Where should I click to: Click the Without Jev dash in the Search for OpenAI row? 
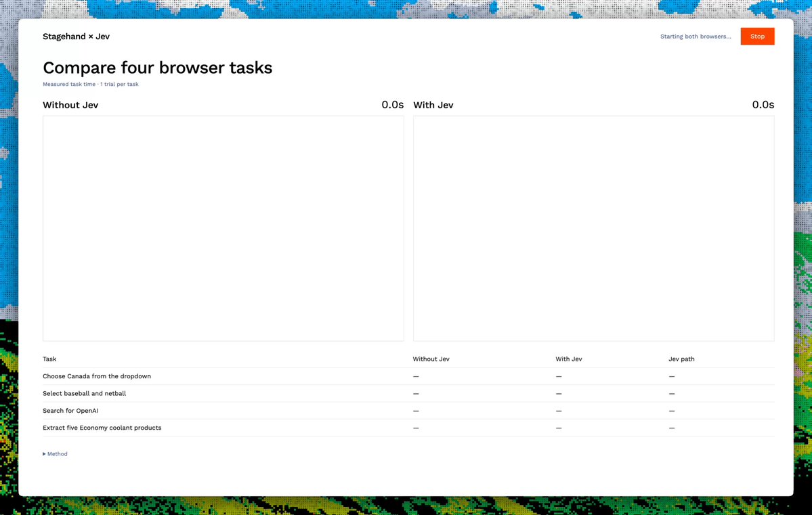[x=416, y=411]
